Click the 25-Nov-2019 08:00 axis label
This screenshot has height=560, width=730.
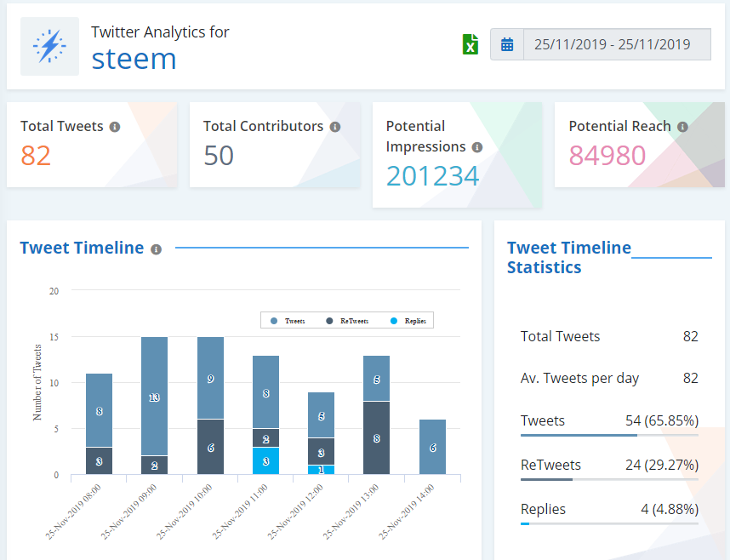pos(73,511)
